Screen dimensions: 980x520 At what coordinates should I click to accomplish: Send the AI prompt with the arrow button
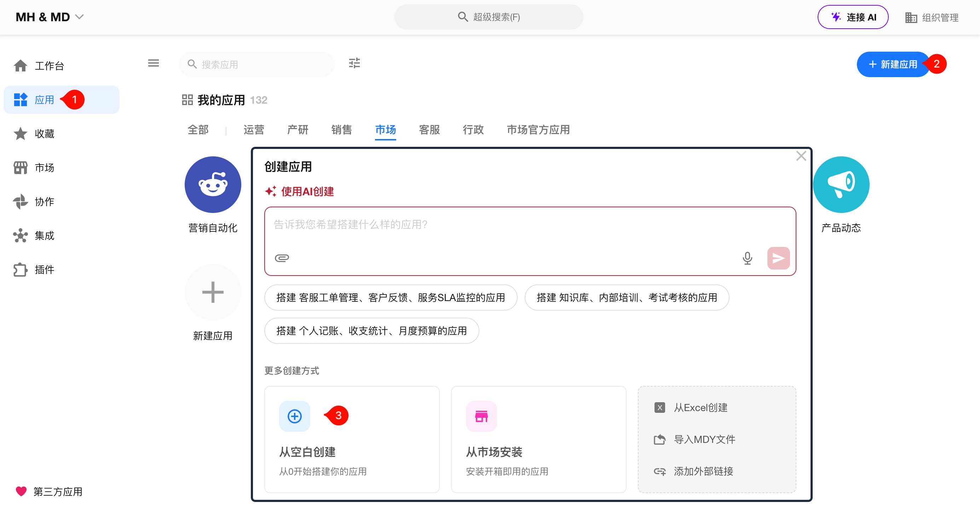point(778,258)
